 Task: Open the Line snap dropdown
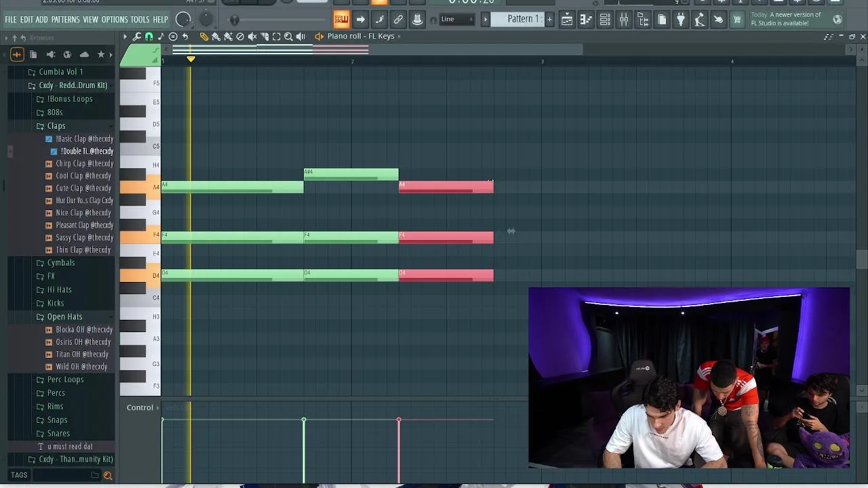[457, 19]
